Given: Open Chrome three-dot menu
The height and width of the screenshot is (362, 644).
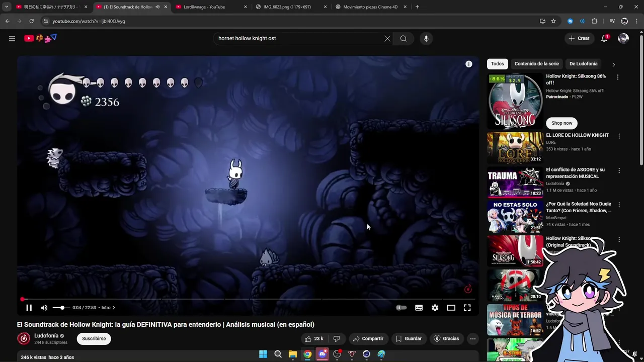Looking at the screenshot, I should 637,21.
